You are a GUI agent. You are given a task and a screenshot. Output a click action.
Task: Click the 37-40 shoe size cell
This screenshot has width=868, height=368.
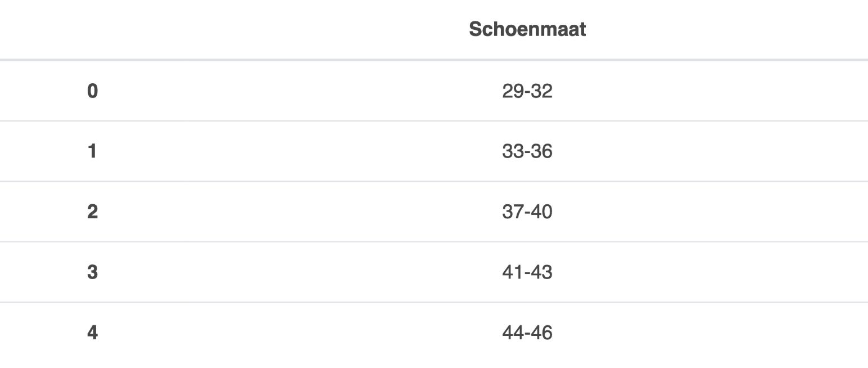click(x=527, y=212)
